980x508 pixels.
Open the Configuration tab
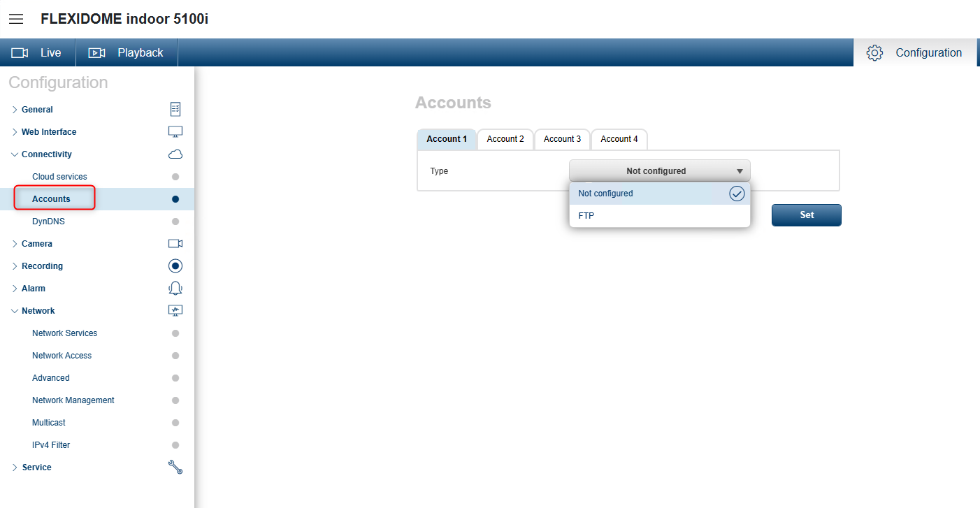pos(915,53)
